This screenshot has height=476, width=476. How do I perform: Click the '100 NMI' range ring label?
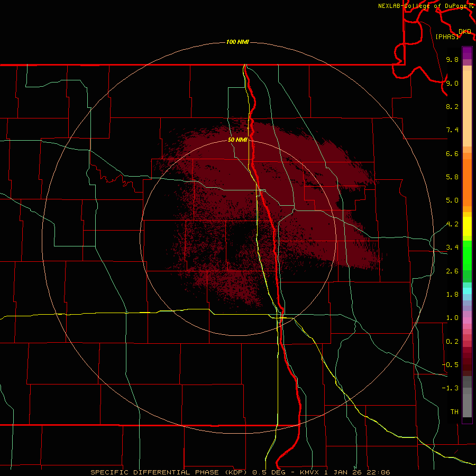tap(237, 42)
